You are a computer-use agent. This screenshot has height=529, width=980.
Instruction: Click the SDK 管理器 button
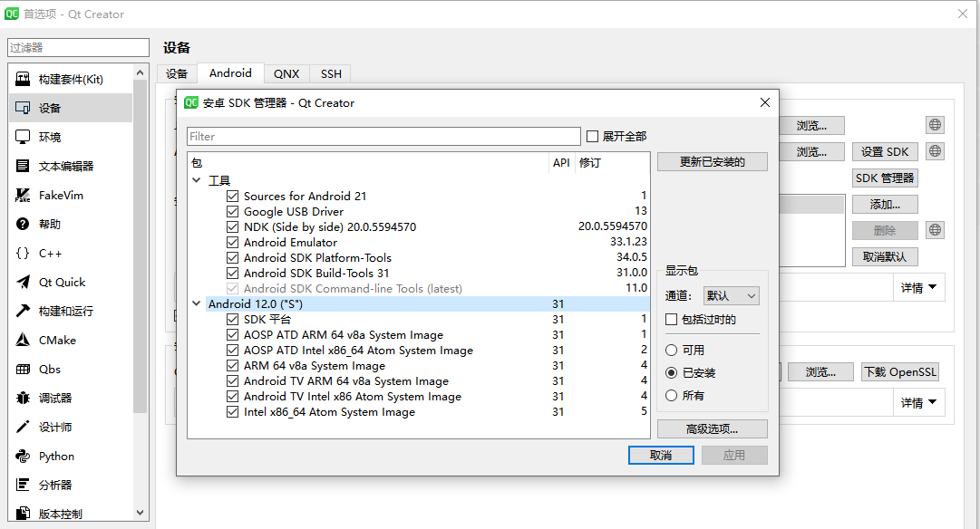(885, 178)
